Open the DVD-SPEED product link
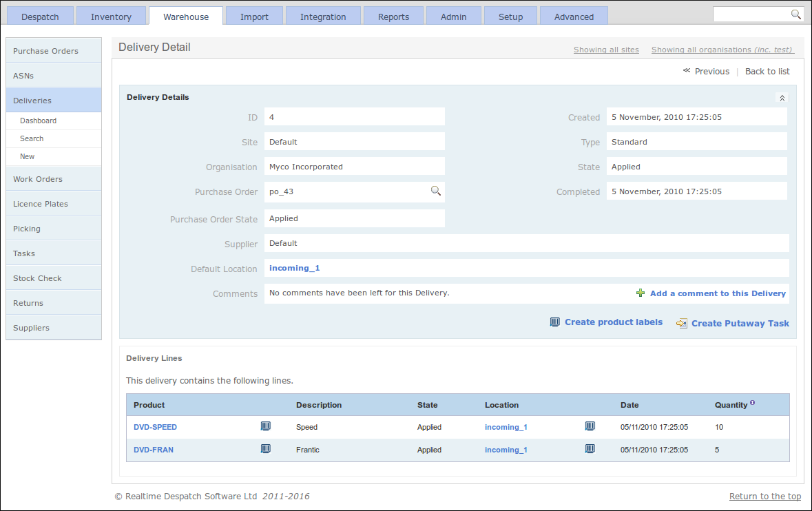Viewport: 812px width, 511px height. (x=156, y=427)
